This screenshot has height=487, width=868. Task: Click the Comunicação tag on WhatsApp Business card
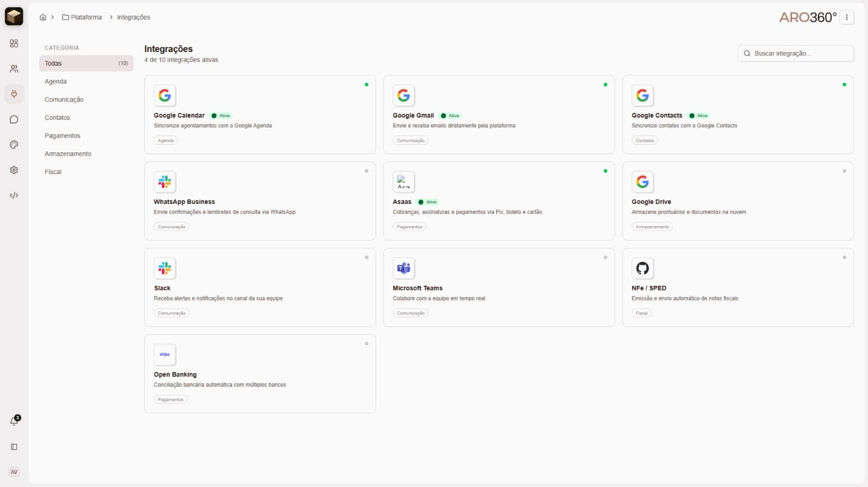[171, 227]
